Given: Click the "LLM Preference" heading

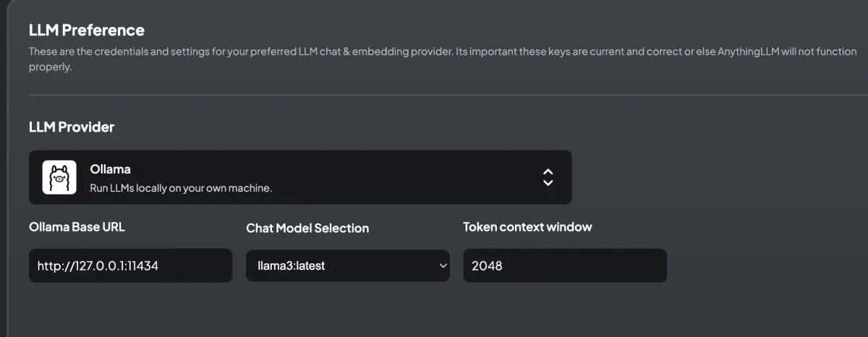Looking at the screenshot, I should pos(87,30).
